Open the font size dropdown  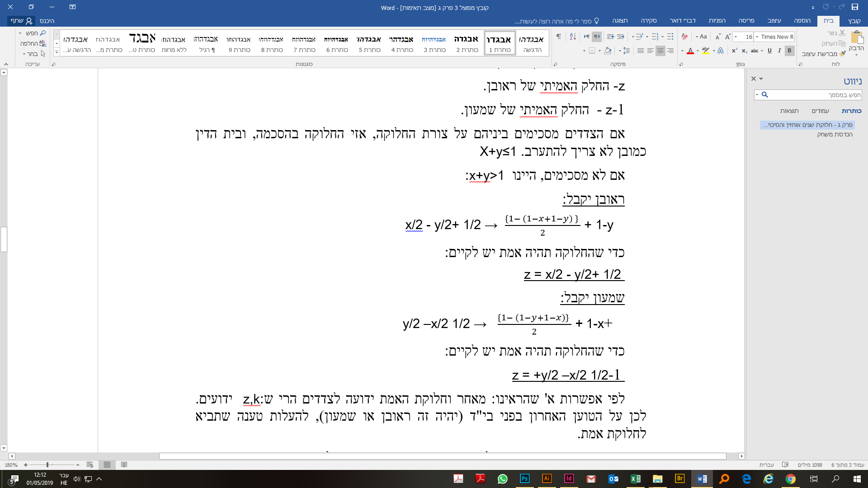point(736,37)
